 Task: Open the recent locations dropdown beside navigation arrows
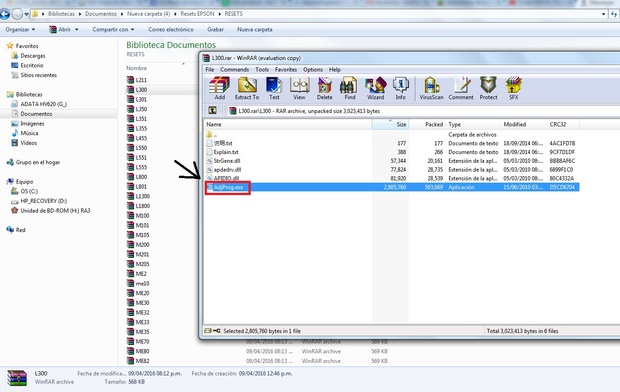26,14
